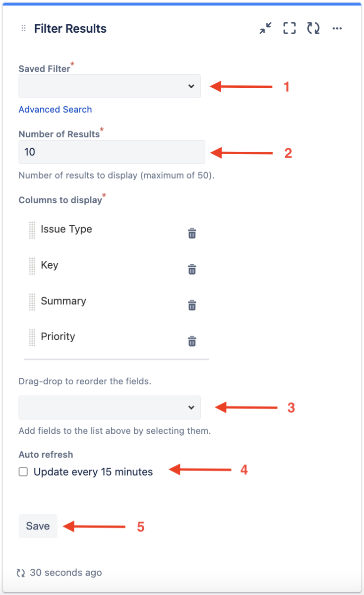Maximize the Filter Results gadget to full screen
This screenshot has width=364, height=595.
coord(290,29)
